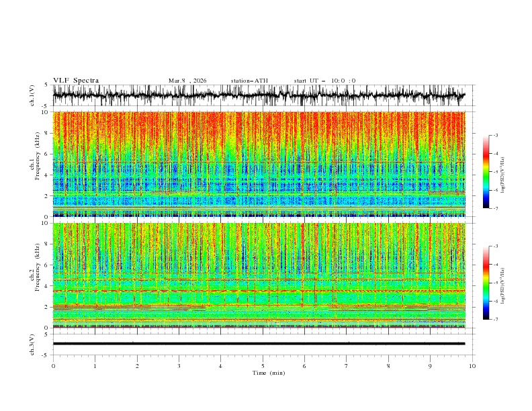Click the "start UT = 10:0 :0" text

coord(324,81)
